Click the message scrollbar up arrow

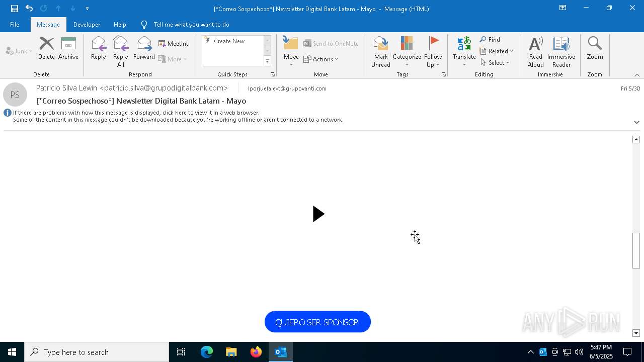click(x=636, y=139)
